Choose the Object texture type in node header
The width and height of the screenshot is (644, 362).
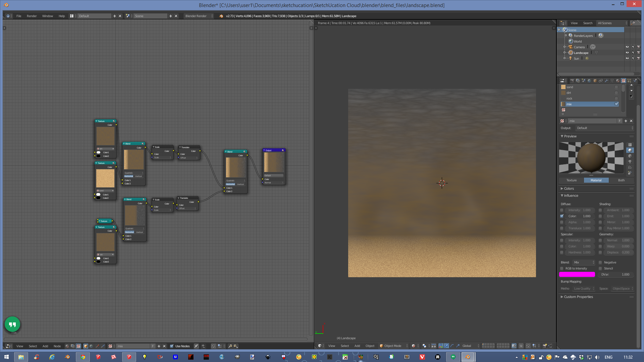[x=86, y=346]
